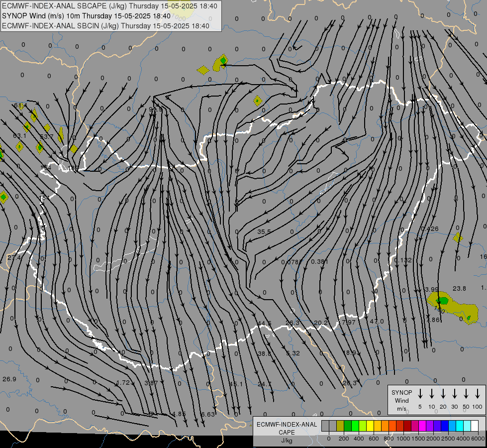Click the 30 m/s wind arrow in legend
The height and width of the screenshot is (448, 487).
tap(454, 394)
